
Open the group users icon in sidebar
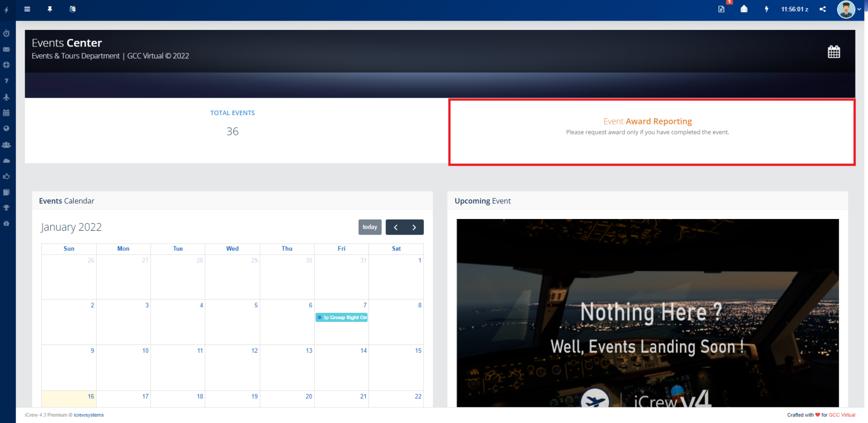tap(6, 145)
